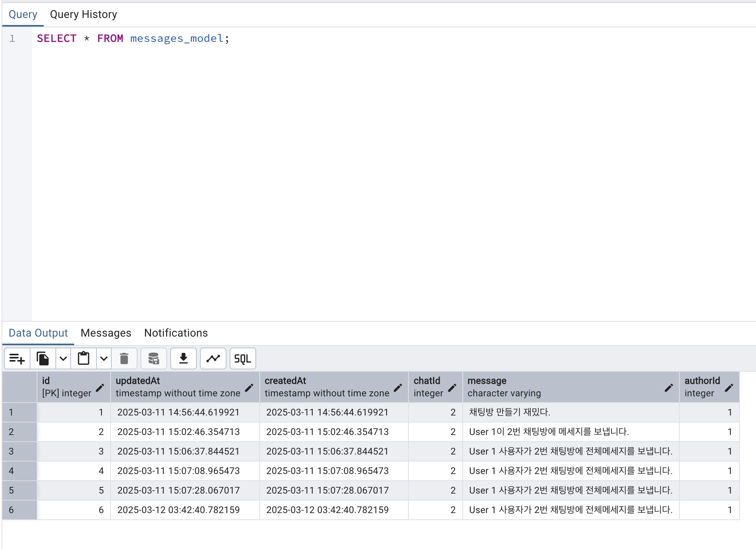This screenshot has height=549, width=756.
Task: Click the SQL toolbar button
Action: click(x=242, y=358)
